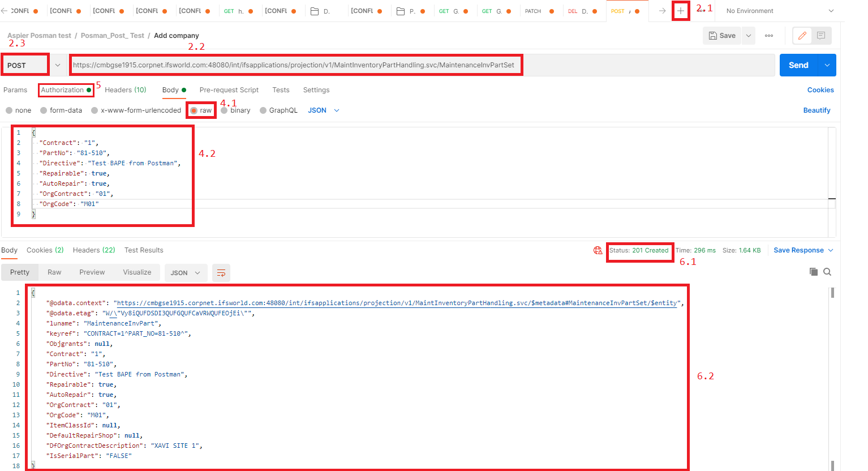Screen dimensions: 868x471
Task: Switch to the Test Results tab
Action: [144, 250]
